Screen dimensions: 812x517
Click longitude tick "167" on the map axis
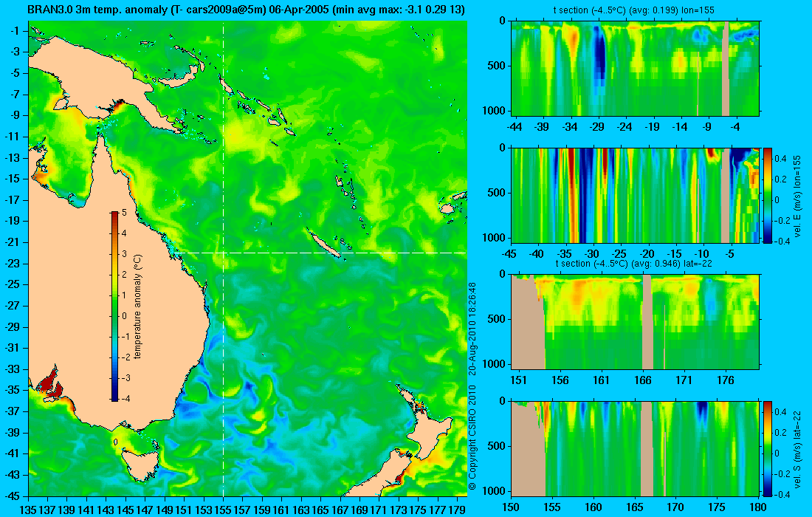point(340,510)
